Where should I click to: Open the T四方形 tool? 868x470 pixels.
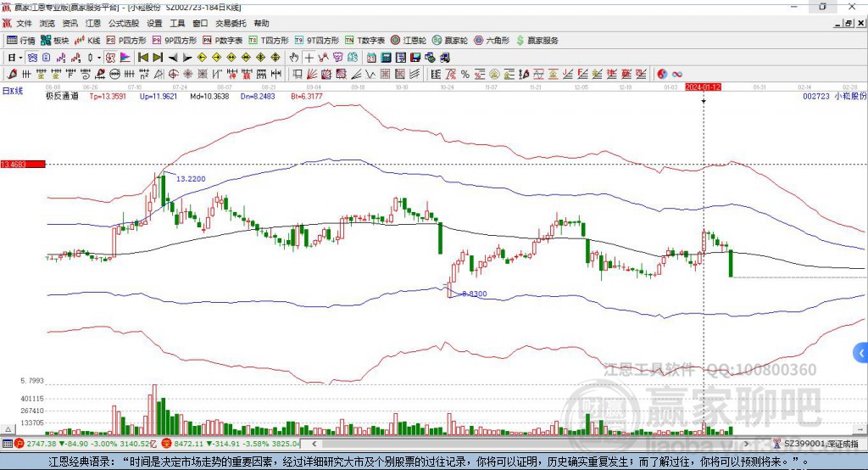click(x=269, y=41)
